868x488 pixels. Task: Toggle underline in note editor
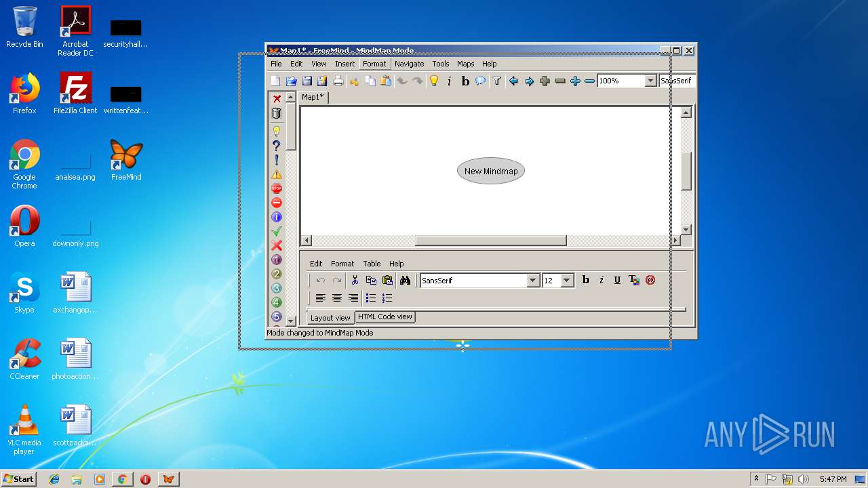[617, 280]
